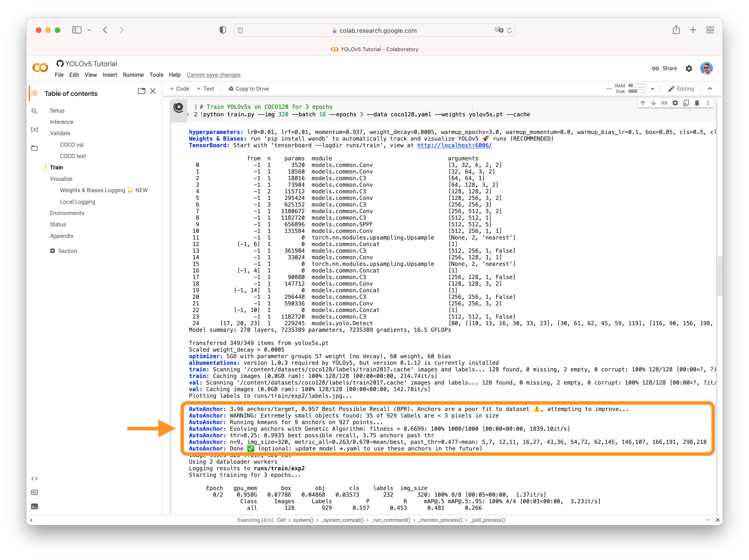Image resolution: width=749 pixels, height=560 pixels.
Task: Move cell up with arrow icon
Action: pyautogui.click(x=643, y=103)
